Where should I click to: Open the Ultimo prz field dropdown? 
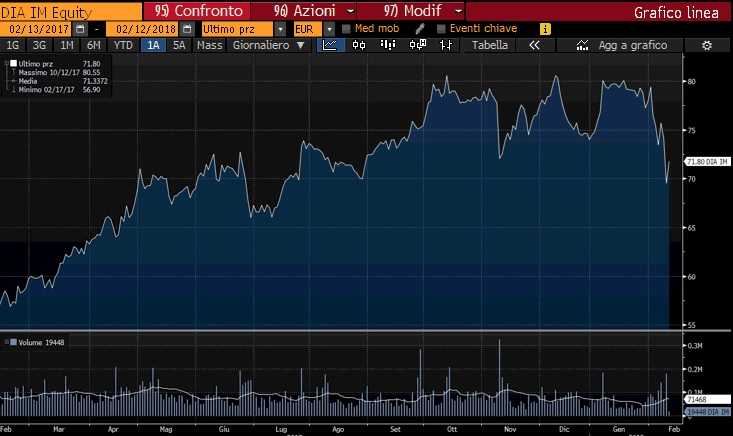tap(280, 29)
